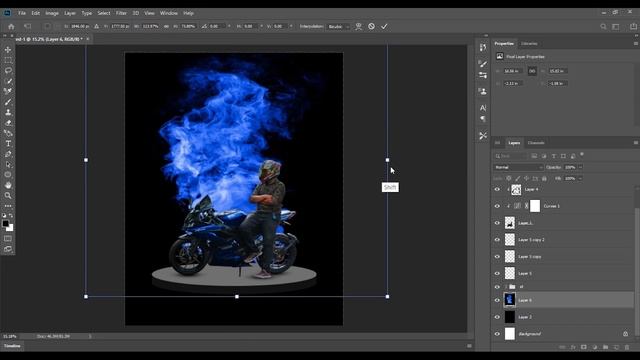This screenshot has height=360, width=640.
Task: Click the Opacity value field
Action: [x=570, y=167]
